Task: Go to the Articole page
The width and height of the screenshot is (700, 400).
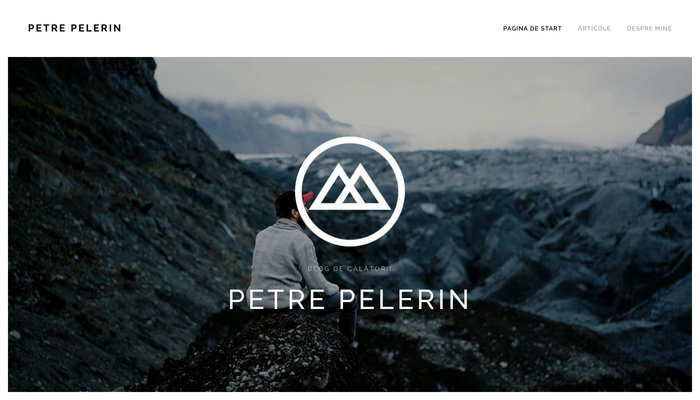Action: pyautogui.click(x=594, y=28)
